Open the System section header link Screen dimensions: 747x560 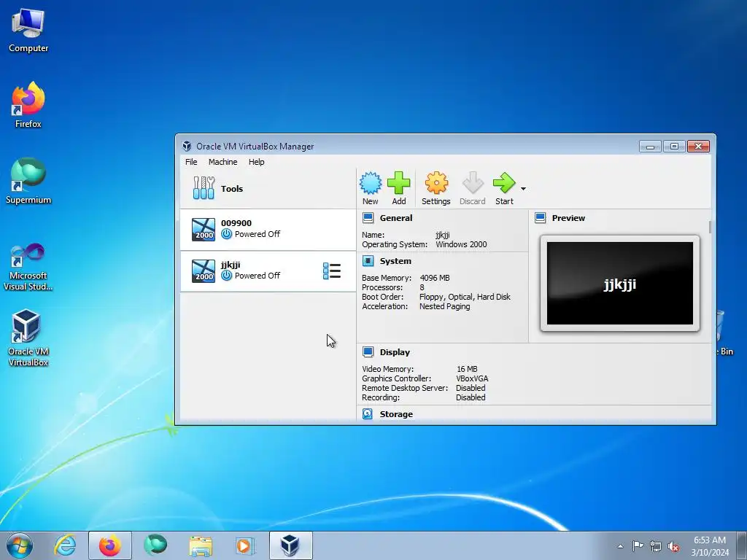(395, 261)
